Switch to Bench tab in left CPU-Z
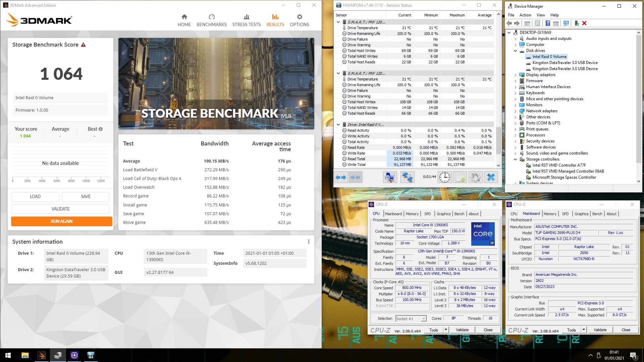644x362 pixels. (x=460, y=214)
